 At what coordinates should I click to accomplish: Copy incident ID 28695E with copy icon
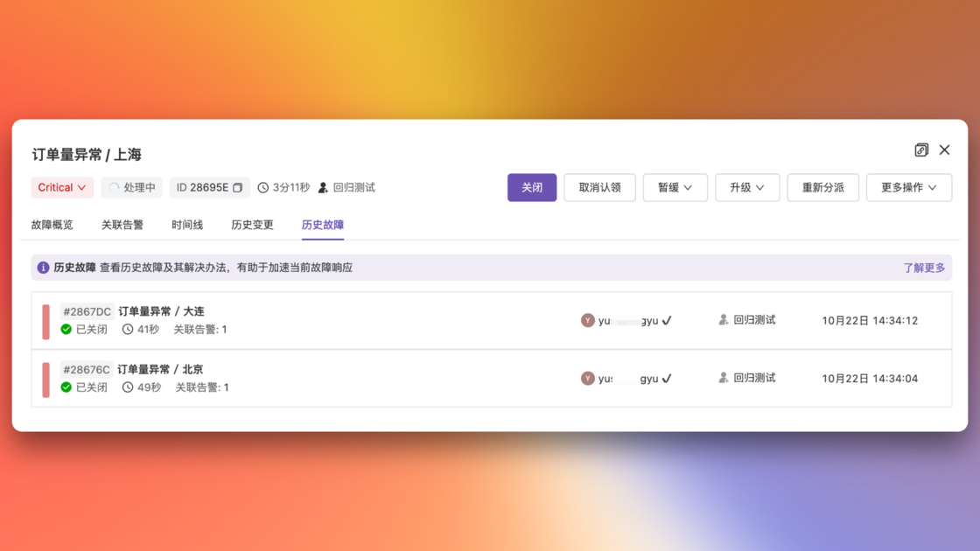point(237,187)
